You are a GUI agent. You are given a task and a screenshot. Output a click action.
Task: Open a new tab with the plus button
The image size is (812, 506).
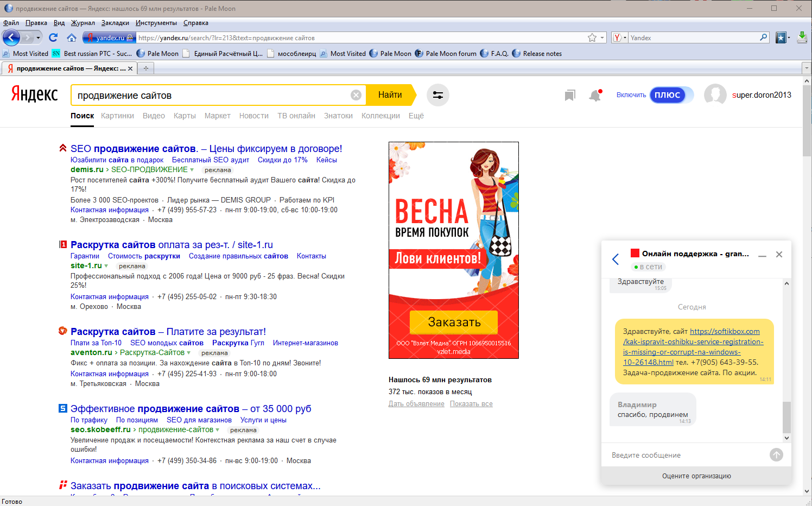coord(145,68)
